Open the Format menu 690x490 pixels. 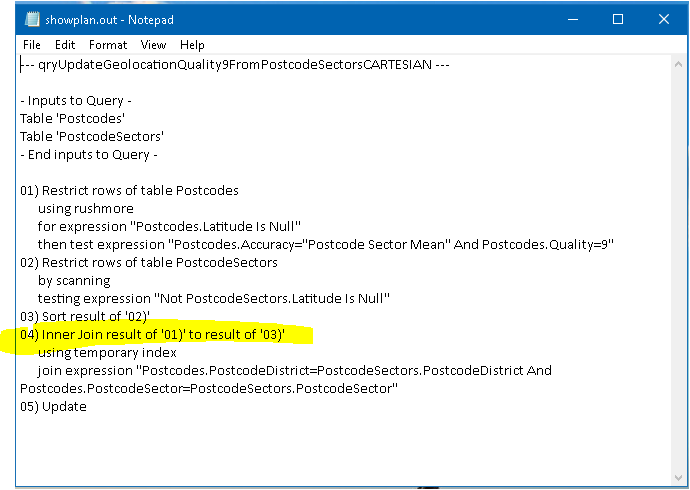click(x=108, y=45)
